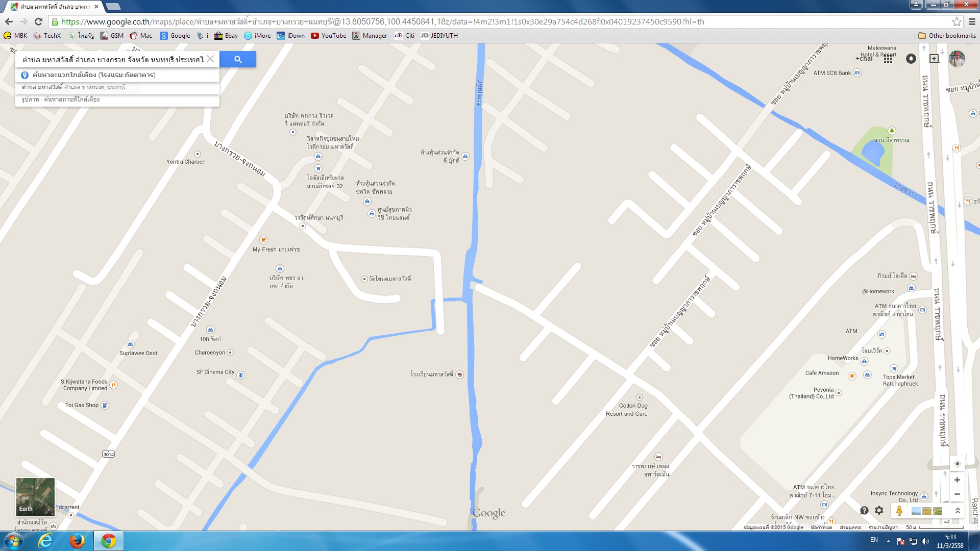Open map settings gear

(x=879, y=510)
